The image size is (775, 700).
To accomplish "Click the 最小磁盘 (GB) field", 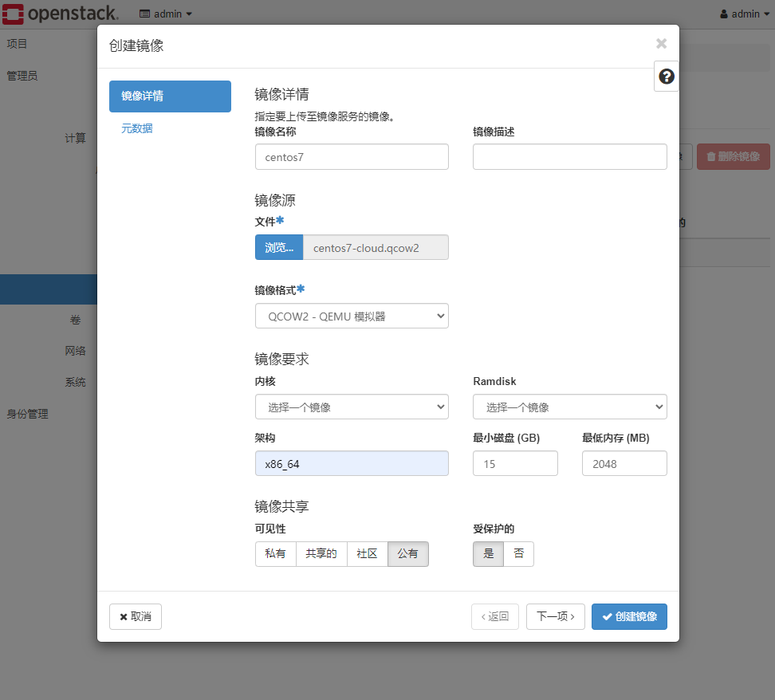I will click(x=516, y=463).
